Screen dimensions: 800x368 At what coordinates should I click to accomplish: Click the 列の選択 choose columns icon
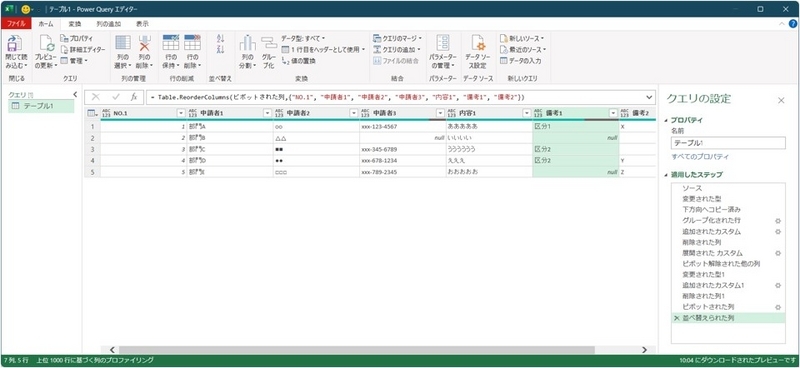pyautogui.click(x=123, y=43)
